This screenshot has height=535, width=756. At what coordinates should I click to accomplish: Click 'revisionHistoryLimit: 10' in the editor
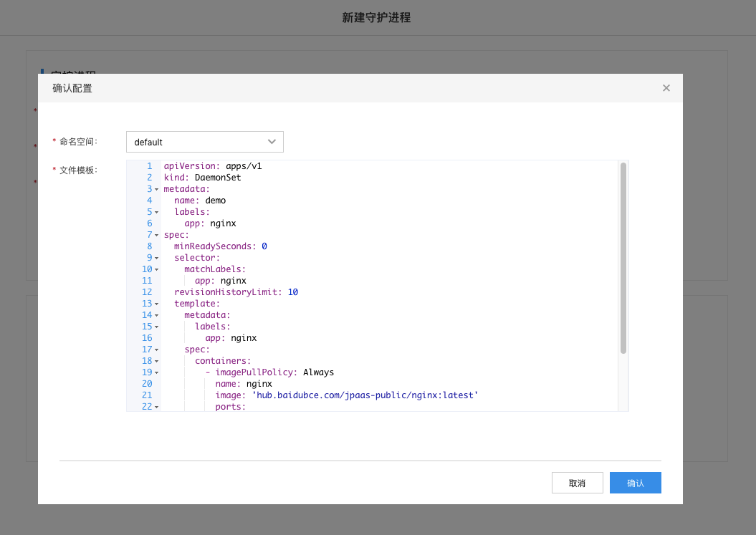(x=236, y=292)
